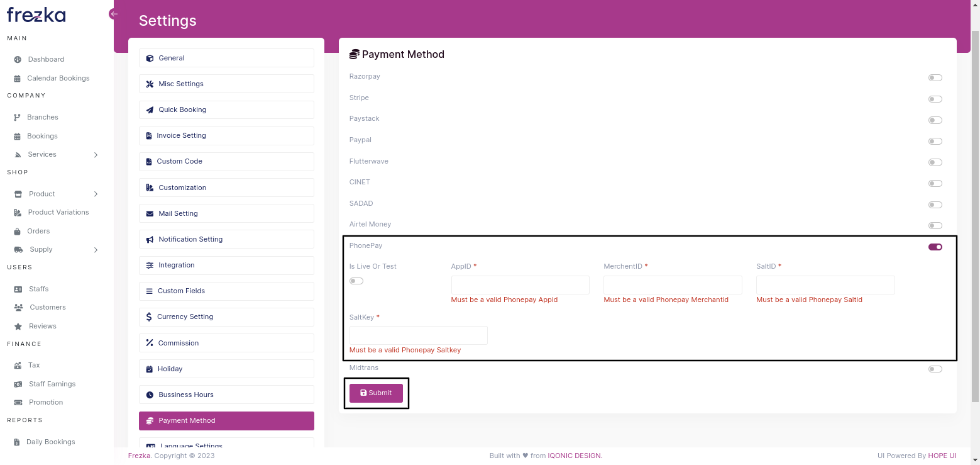The height and width of the screenshot is (465, 980).
Task: Click the Branches sidebar icon
Action: (18, 118)
